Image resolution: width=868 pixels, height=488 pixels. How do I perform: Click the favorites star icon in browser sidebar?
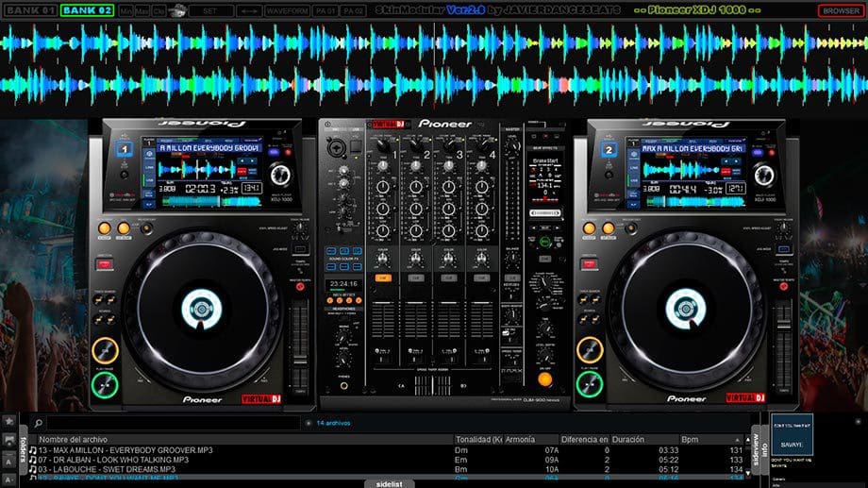point(9,421)
